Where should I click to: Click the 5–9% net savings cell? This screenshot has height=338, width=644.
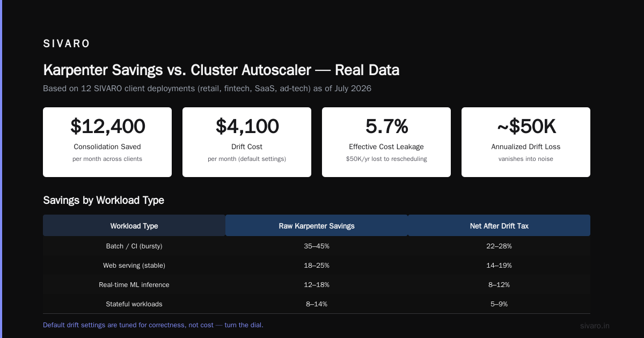499,304
